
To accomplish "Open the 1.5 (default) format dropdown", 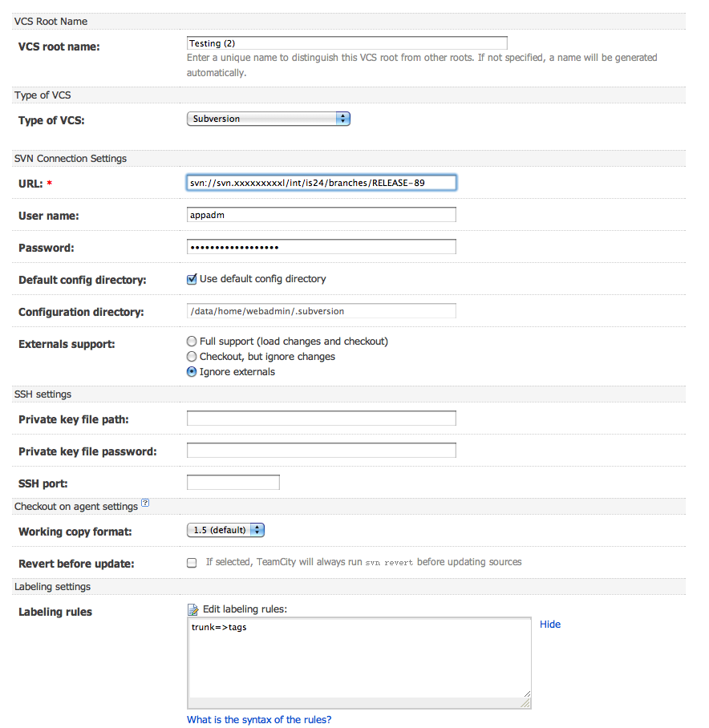I will point(225,530).
